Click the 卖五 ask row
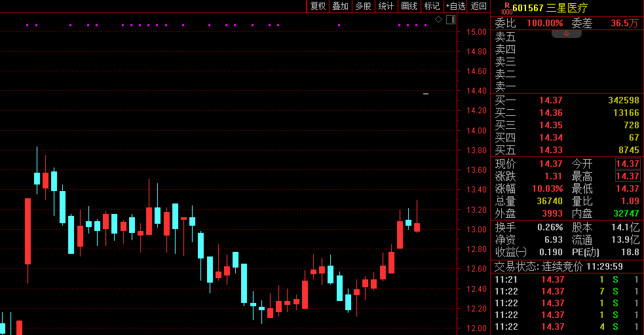This screenshot has width=644, height=335. pyautogui.click(x=567, y=37)
